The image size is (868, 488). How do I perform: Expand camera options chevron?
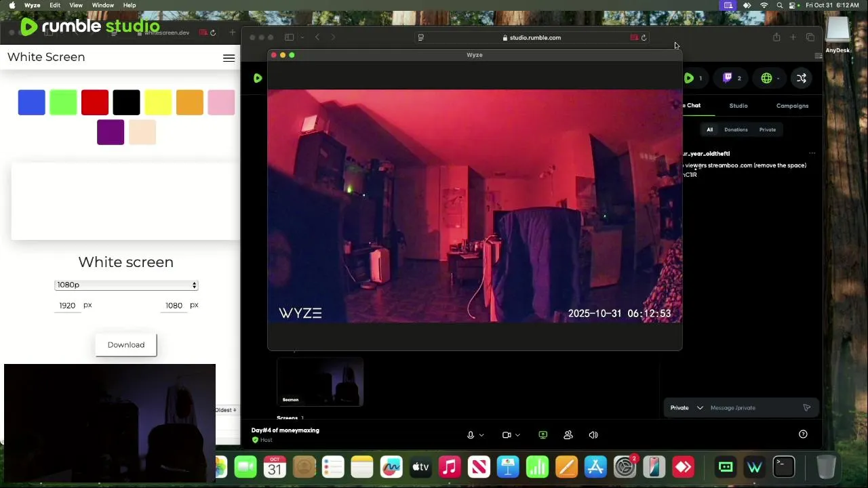pos(517,435)
